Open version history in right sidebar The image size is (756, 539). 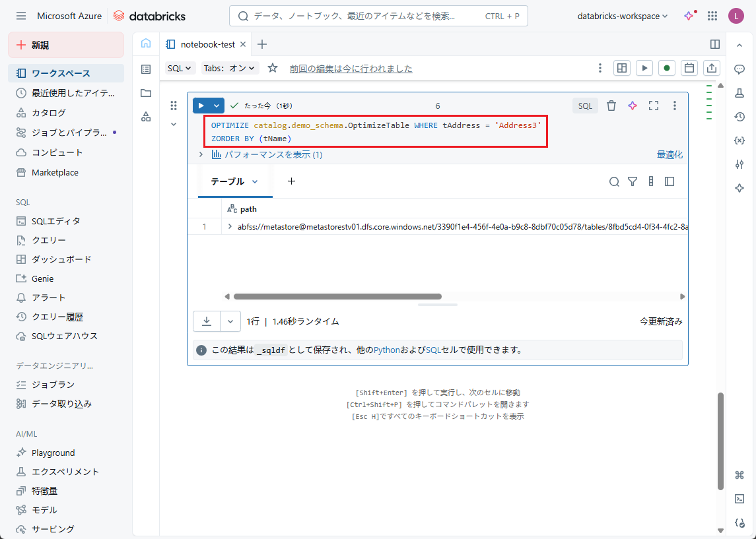pos(739,117)
